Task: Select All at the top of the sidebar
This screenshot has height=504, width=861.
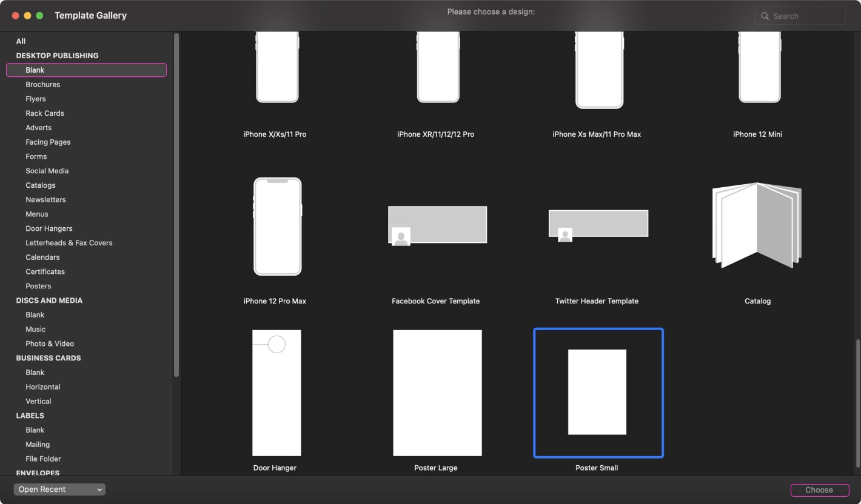Action: pos(21,41)
